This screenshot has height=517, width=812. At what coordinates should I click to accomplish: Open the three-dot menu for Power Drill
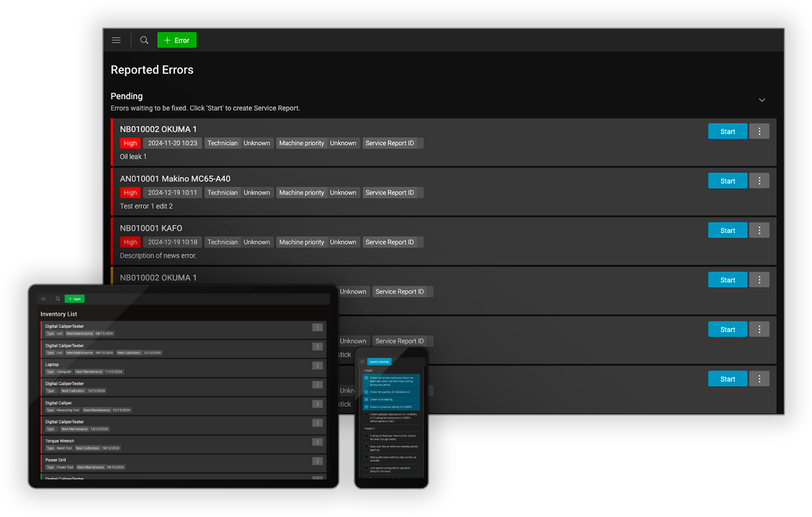(x=318, y=461)
